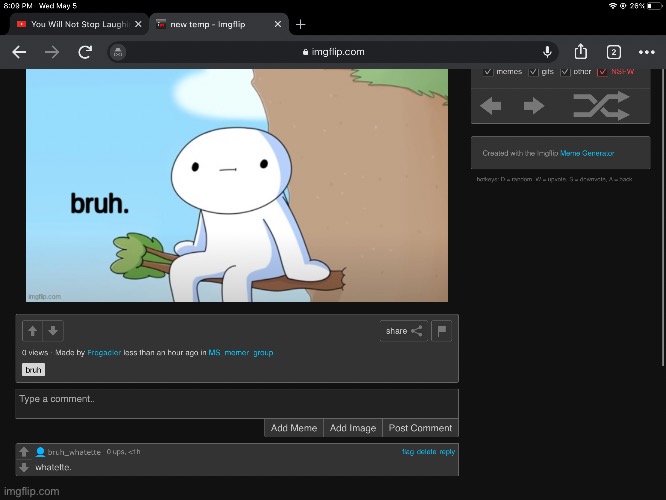Click the Post Comment button
The image size is (666, 500).
point(420,428)
